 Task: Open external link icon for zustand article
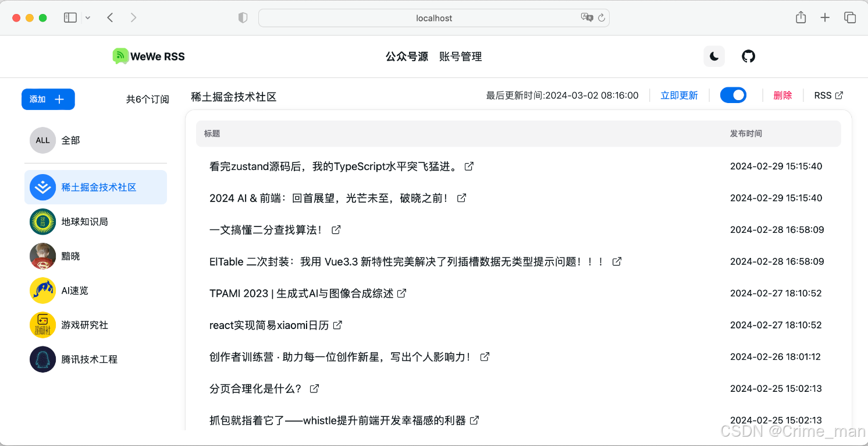coord(469,167)
